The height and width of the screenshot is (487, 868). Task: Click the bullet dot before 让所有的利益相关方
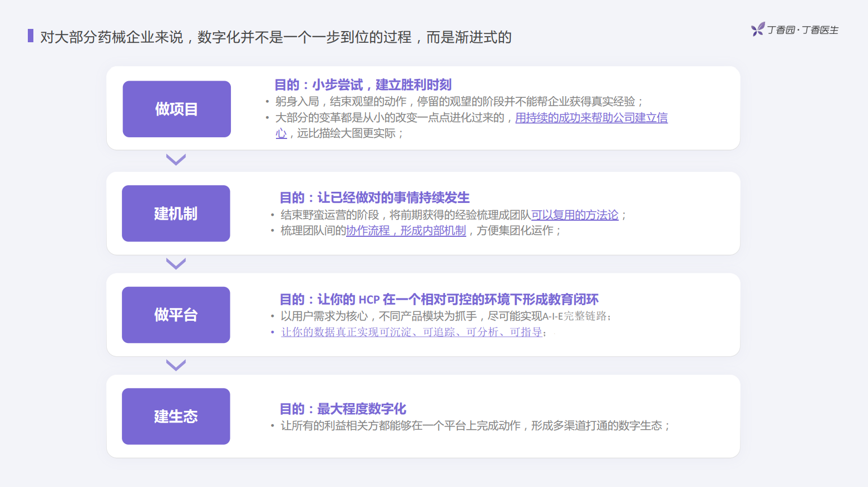click(x=271, y=426)
